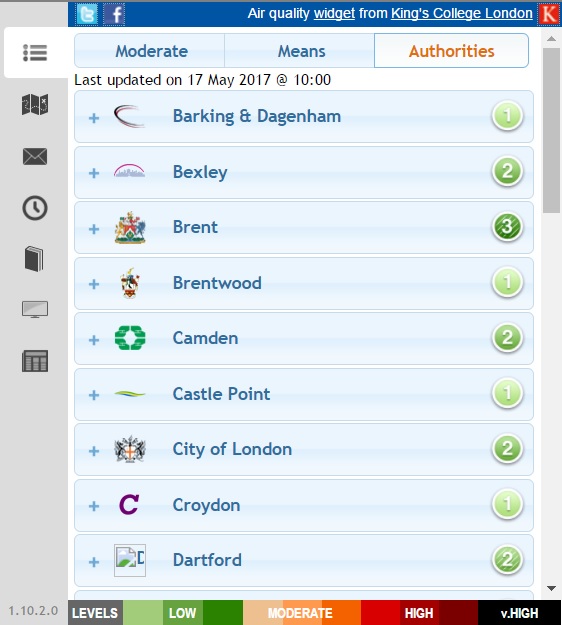This screenshot has height=625, width=562.
Task: Switch to the Means tab
Action: tap(300, 51)
